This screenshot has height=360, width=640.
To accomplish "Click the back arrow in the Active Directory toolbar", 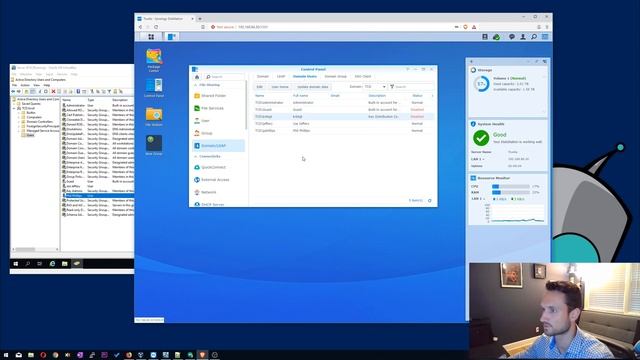I will [x=13, y=91].
